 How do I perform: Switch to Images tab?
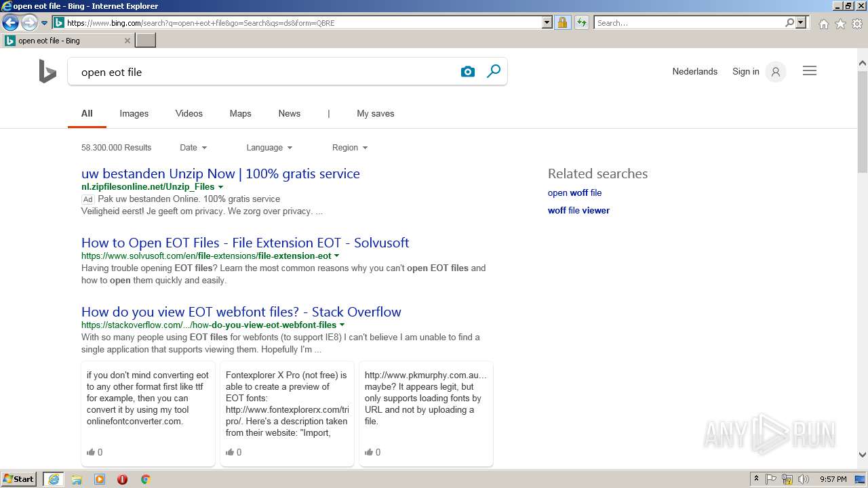tap(134, 114)
